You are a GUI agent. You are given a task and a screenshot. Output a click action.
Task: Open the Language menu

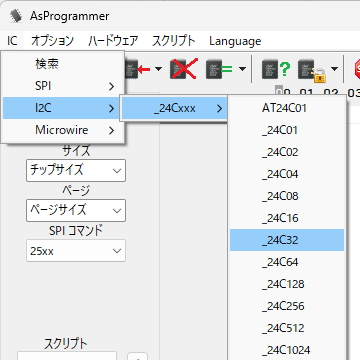(235, 41)
